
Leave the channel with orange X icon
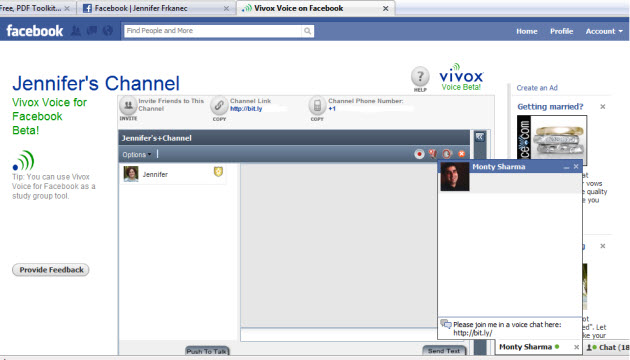click(462, 154)
